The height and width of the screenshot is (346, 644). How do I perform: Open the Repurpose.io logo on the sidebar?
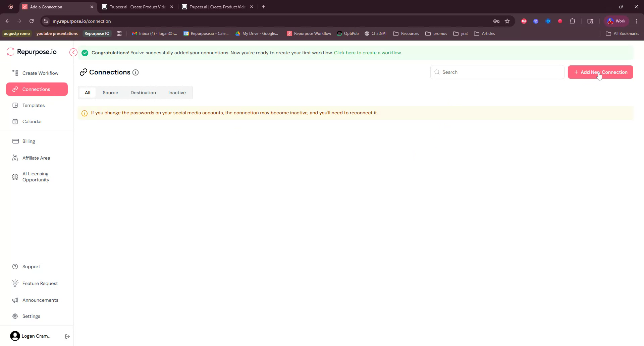[32, 52]
